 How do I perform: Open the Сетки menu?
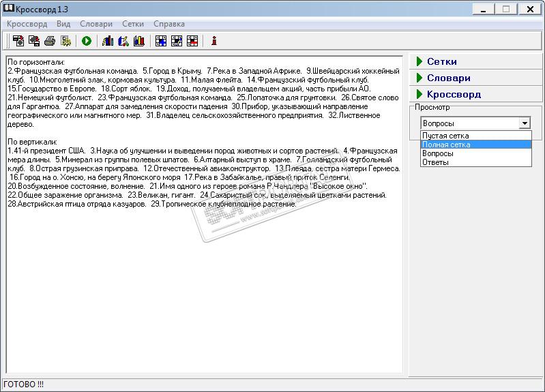click(x=133, y=24)
